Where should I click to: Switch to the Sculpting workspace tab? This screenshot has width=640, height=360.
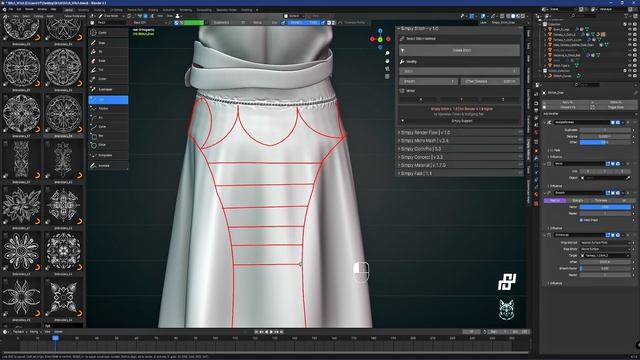click(x=100, y=10)
